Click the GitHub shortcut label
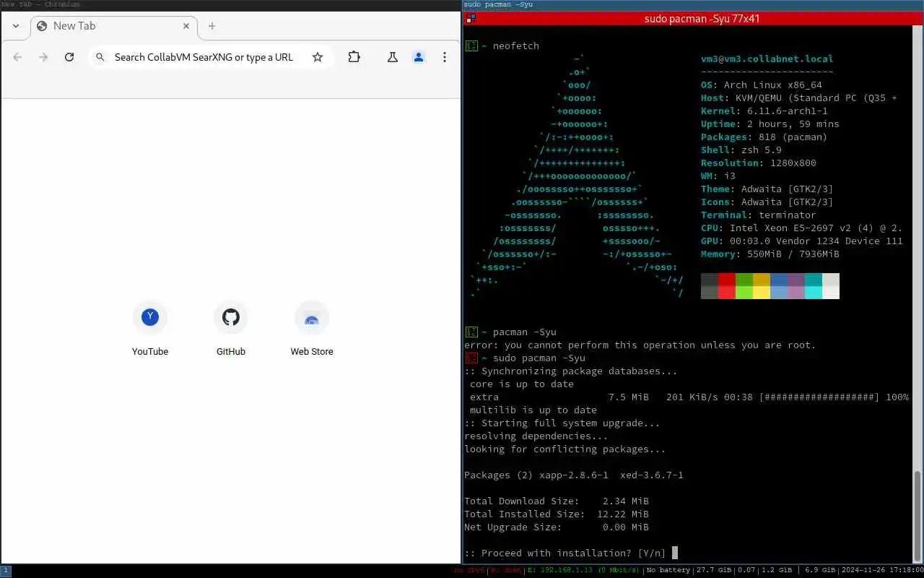Screen dimensions: 924x578 pos(231,352)
